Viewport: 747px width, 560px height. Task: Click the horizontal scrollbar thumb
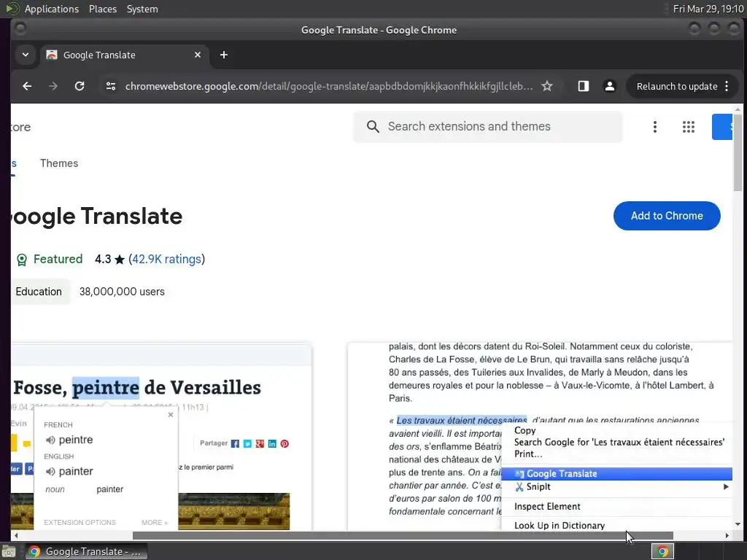tap(403, 535)
